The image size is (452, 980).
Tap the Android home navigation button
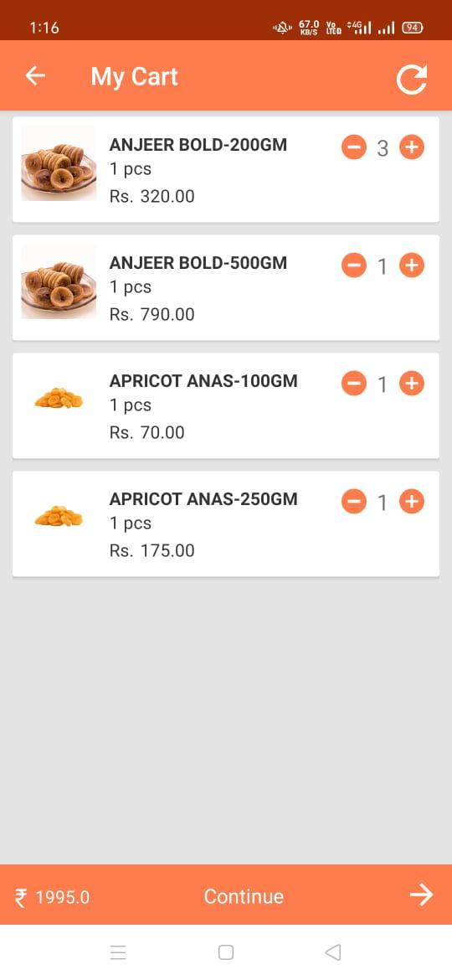pos(226,952)
